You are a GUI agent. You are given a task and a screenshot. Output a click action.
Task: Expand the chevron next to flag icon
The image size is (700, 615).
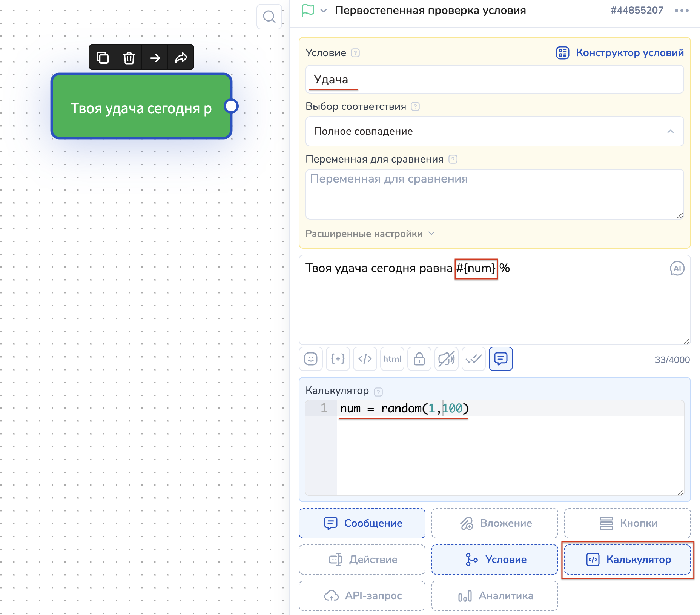(x=324, y=11)
